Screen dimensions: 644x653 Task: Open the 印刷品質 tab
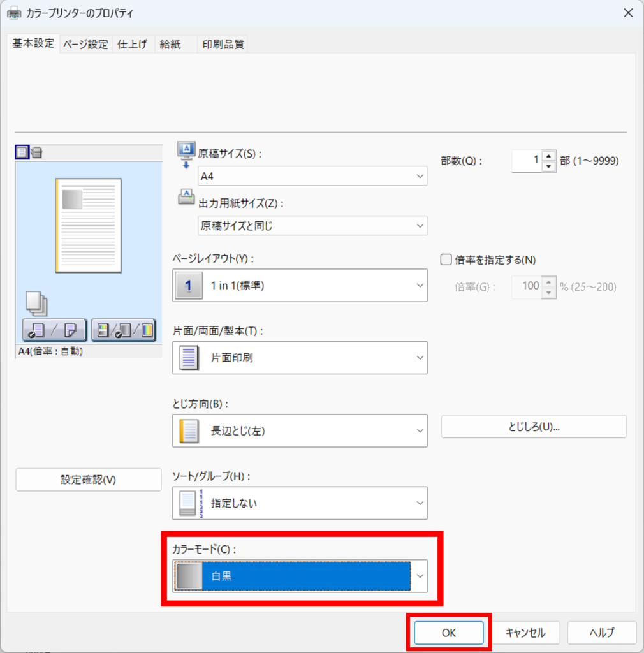(222, 44)
